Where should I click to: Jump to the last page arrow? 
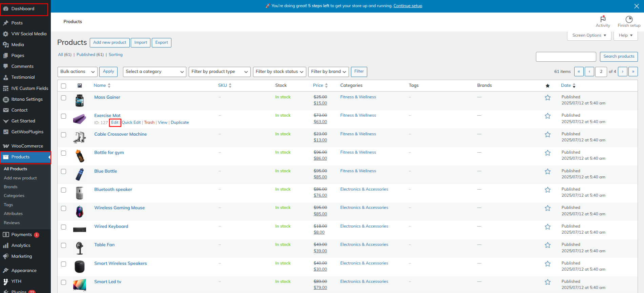[x=633, y=72]
